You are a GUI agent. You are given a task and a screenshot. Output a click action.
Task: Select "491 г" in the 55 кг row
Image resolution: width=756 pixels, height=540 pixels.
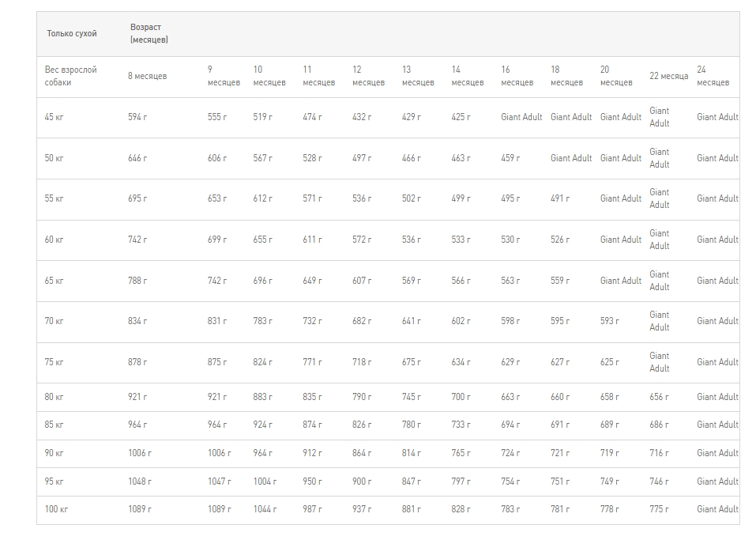(560, 198)
